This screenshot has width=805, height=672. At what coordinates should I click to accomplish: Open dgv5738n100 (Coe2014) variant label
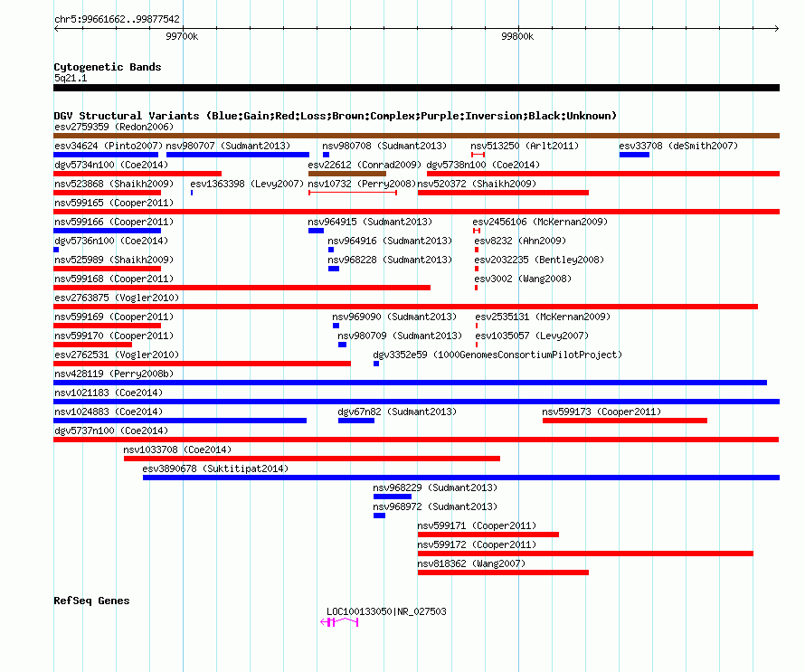point(483,165)
